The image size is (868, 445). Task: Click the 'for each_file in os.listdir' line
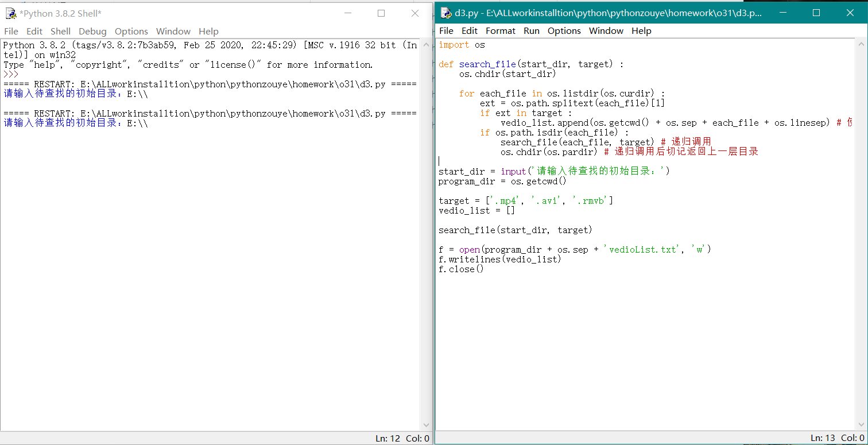coord(562,94)
